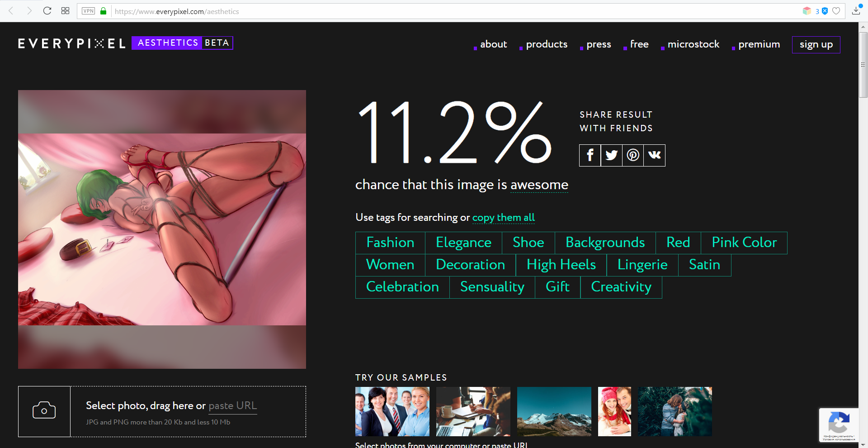Open the speed dial grid icon
Screen dimensions: 868x448
(x=65, y=11)
